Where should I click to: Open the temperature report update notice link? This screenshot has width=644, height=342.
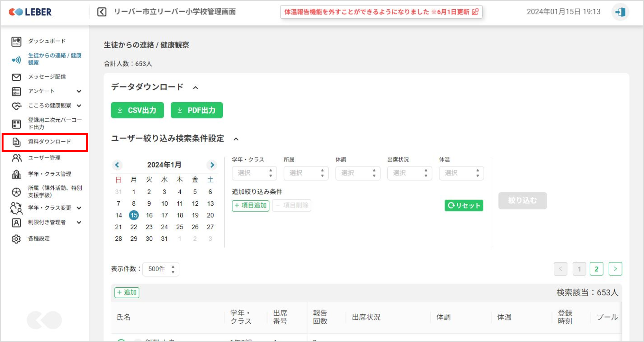[381, 12]
